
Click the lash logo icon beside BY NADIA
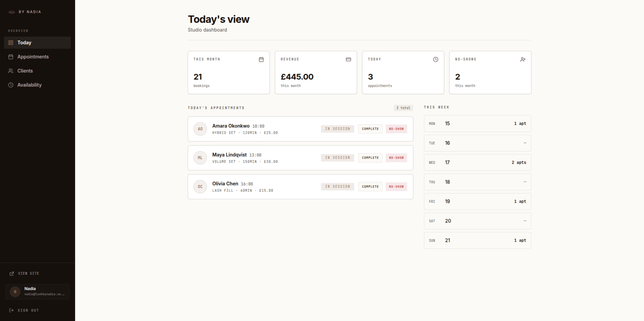(12, 12)
